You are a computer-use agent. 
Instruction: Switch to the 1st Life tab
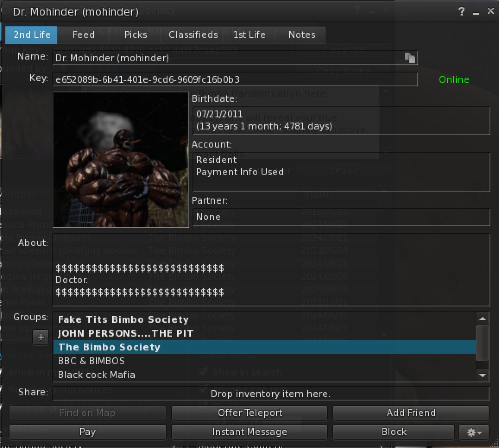[249, 35]
